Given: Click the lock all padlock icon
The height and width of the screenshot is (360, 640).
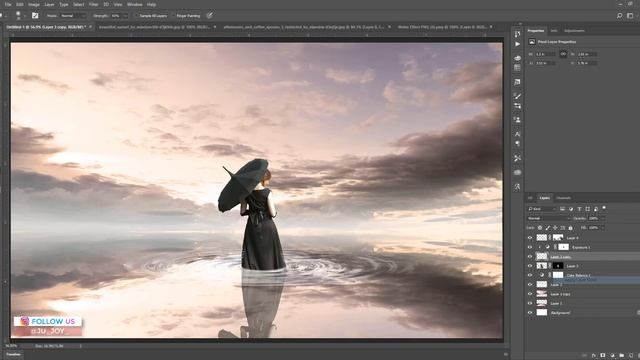Looking at the screenshot, I should coord(571,228).
